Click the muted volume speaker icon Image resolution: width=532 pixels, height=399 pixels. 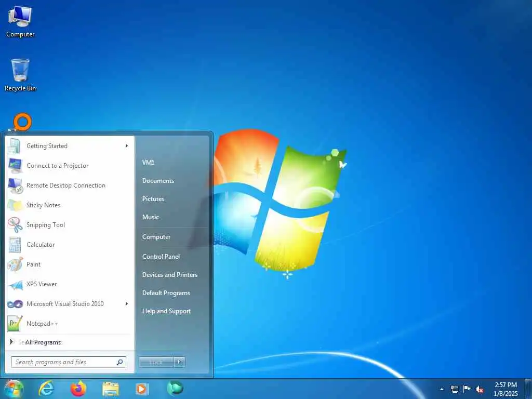(x=480, y=390)
